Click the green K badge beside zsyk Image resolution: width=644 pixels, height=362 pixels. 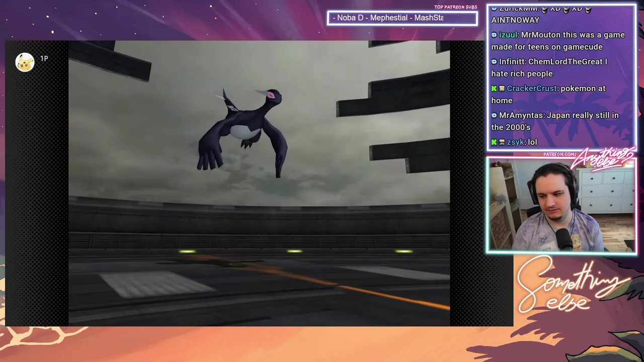coord(494,142)
